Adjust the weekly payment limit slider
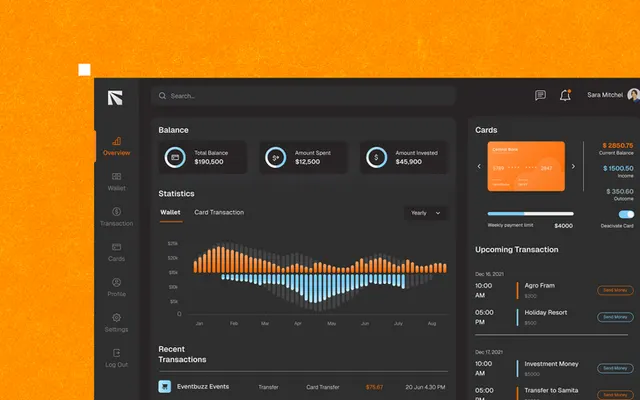 pos(530,213)
